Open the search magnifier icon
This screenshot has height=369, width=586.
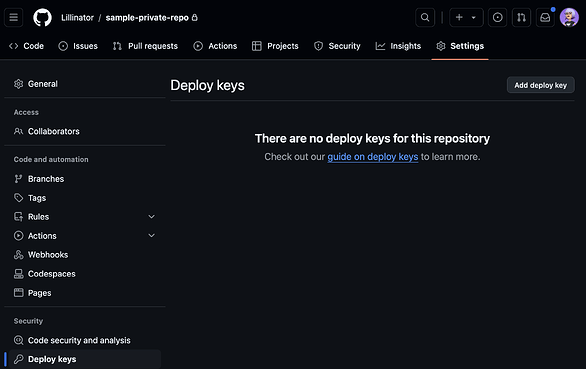(425, 18)
